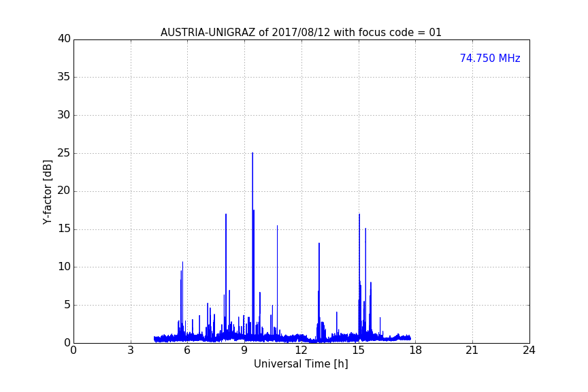Click the y-axis tick label '15'
588x392 pixels.
pyautogui.click(x=64, y=229)
